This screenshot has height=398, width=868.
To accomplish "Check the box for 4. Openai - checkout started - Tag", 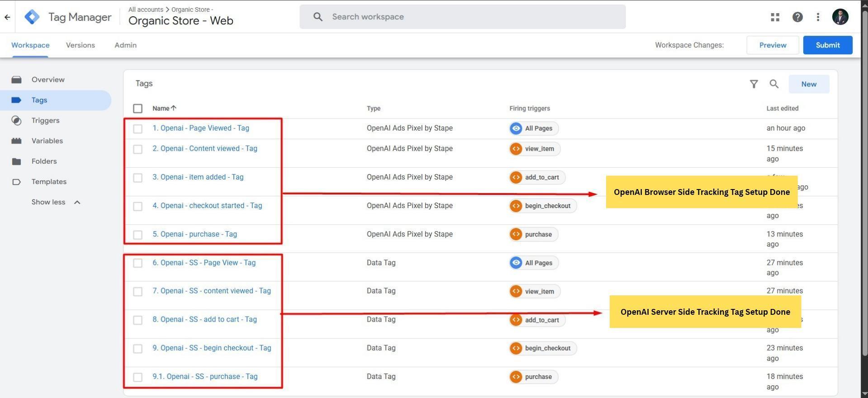I will pos(138,206).
